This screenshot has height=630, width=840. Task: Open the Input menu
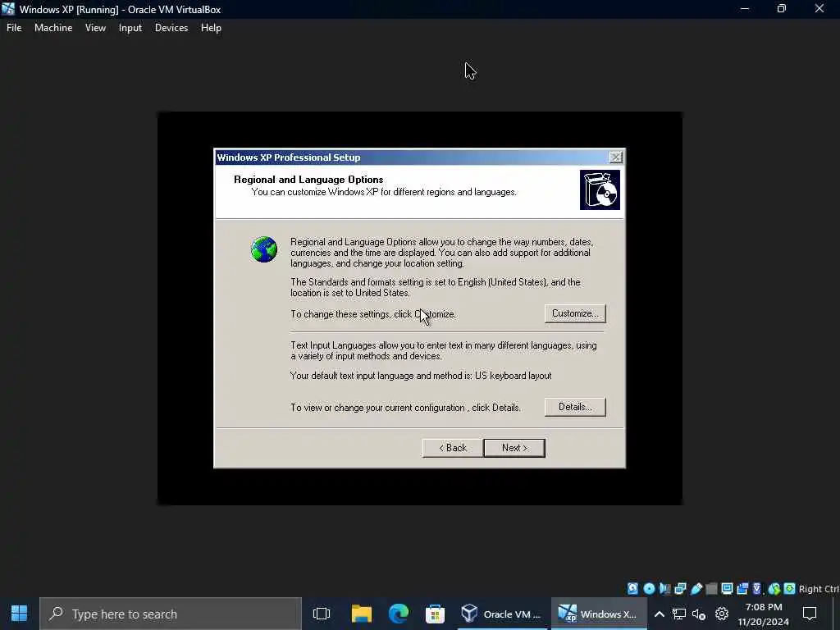130,28
